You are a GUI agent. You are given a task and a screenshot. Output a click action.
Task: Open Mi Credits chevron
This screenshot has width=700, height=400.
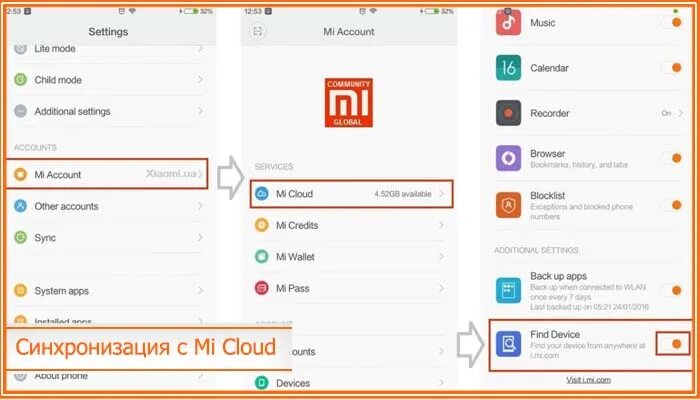point(442,225)
